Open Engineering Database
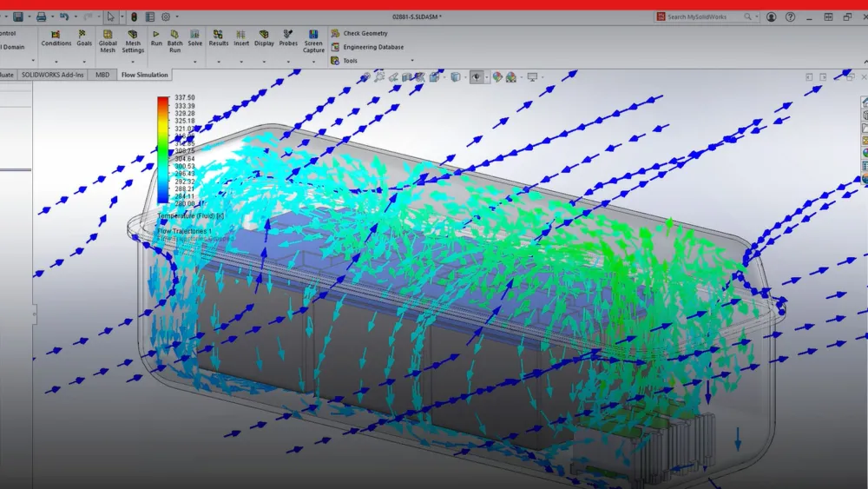 (367, 47)
